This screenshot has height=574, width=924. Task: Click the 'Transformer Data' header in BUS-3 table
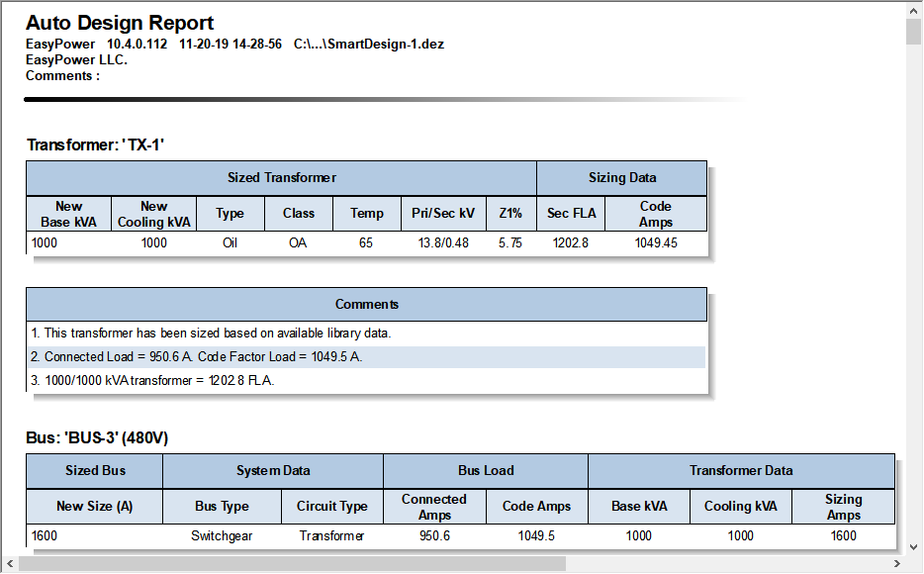pyautogui.click(x=740, y=471)
